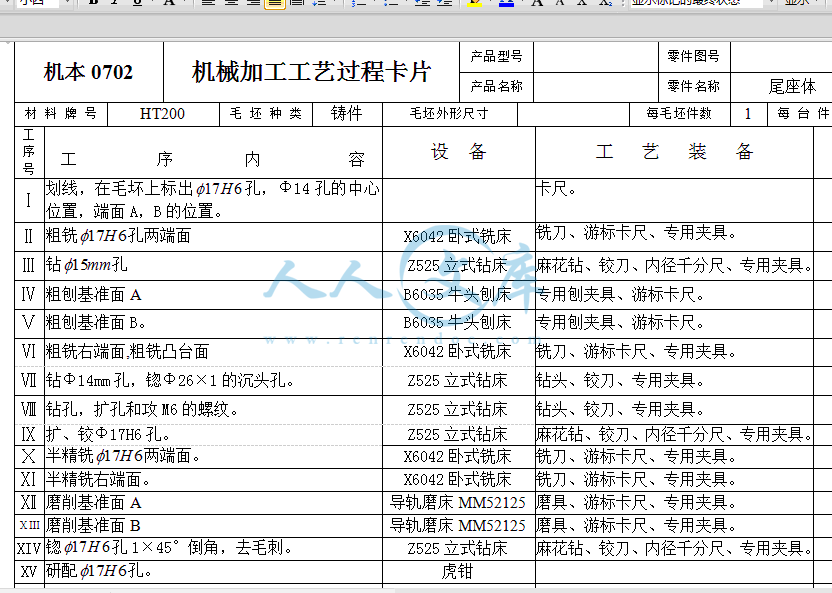Click '钻φ15mm孔' in row Ⅲ
Image resolution: width=832 pixels, height=593 pixels.
[86, 265]
